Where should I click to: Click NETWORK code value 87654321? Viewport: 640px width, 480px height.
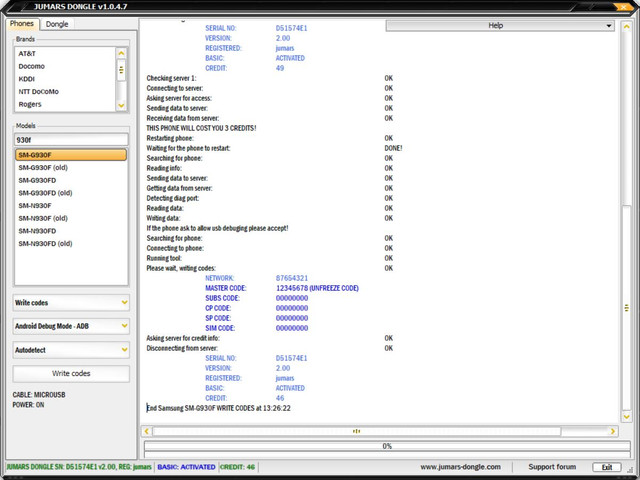292,278
